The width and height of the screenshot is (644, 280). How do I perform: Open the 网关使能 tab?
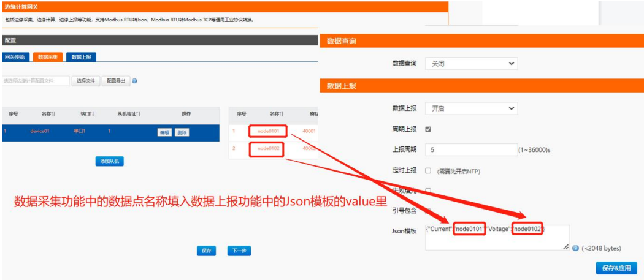tap(16, 57)
